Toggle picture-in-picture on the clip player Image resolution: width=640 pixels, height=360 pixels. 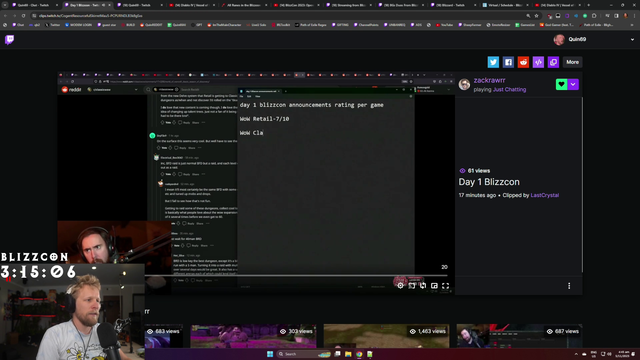point(434,286)
